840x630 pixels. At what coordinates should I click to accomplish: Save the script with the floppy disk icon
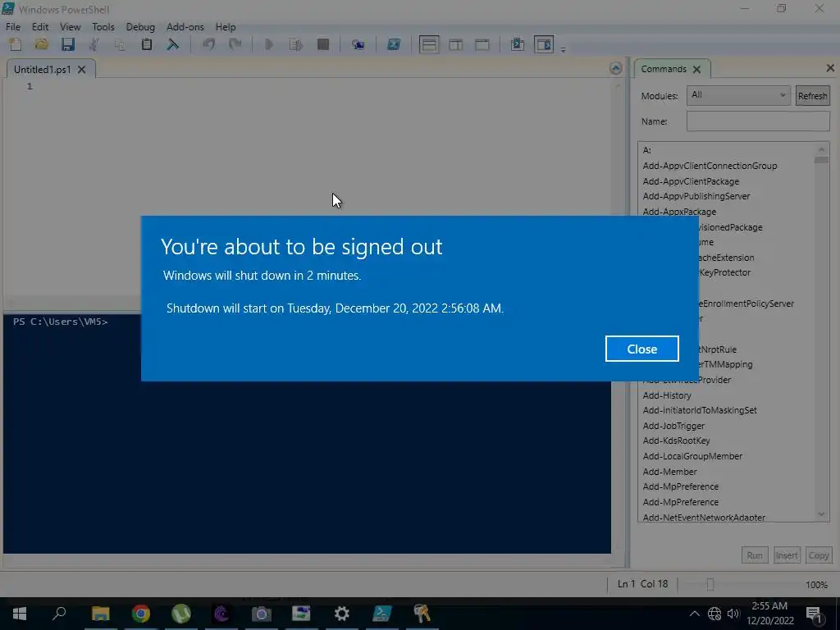tap(67, 44)
